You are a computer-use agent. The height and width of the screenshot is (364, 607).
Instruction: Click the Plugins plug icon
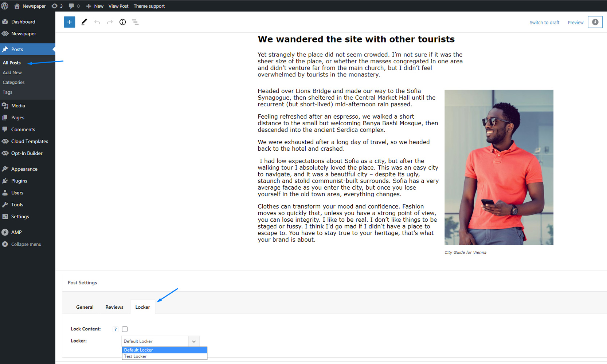tap(5, 181)
